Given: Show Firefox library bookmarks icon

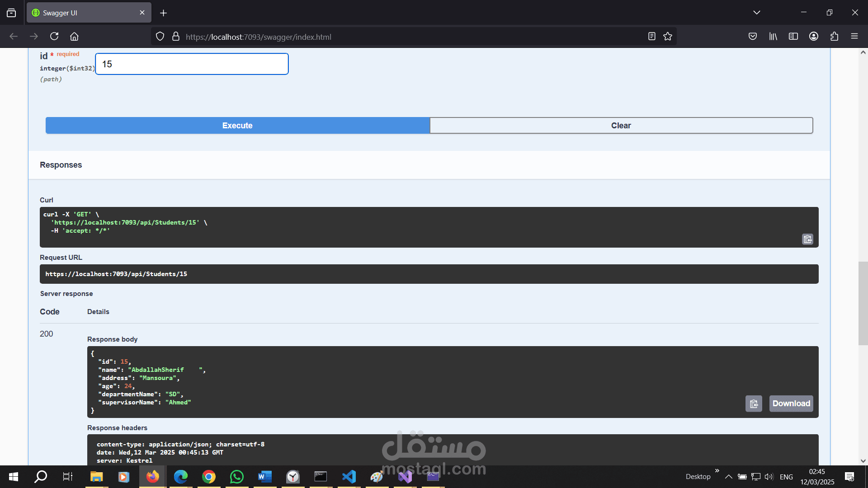Looking at the screenshot, I should 773,37.
